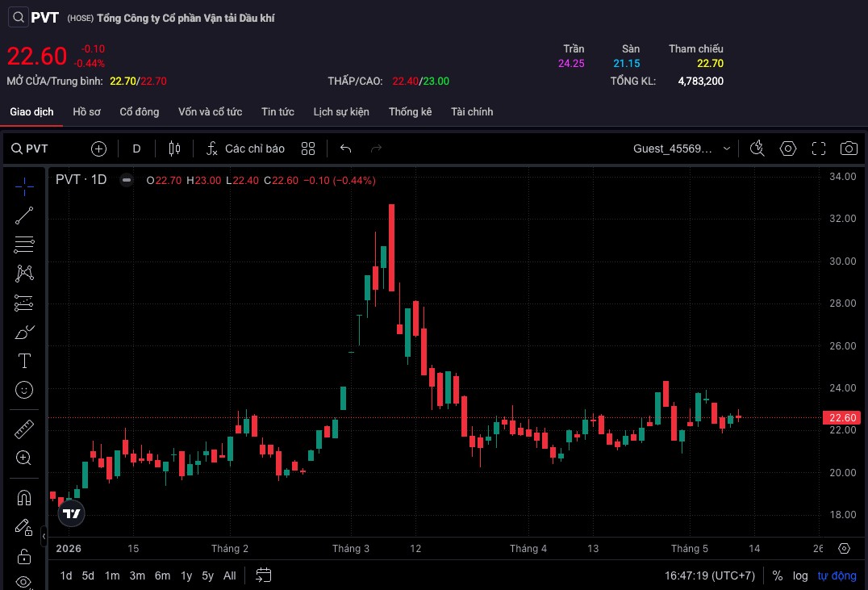Click the TỔNG KL value 4,783,200
This screenshot has width=868, height=590.
pos(701,81)
